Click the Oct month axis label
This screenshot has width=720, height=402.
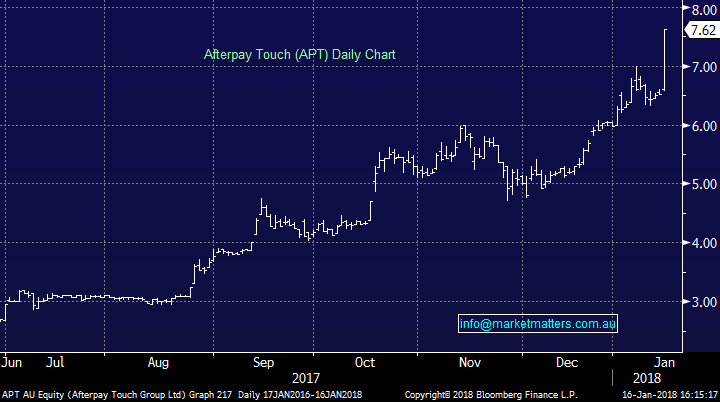click(x=365, y=362)
